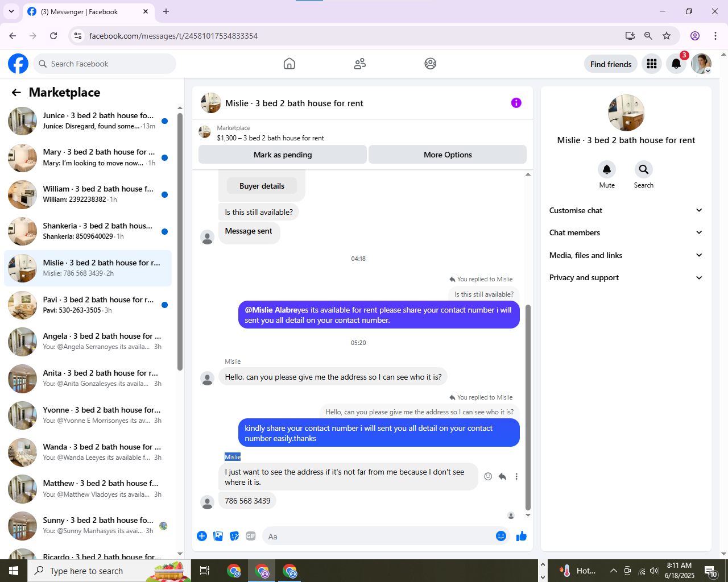Open more actions plus icon
Screen dimensions: 728x582
pyautogui.click(x=202, y=536)
